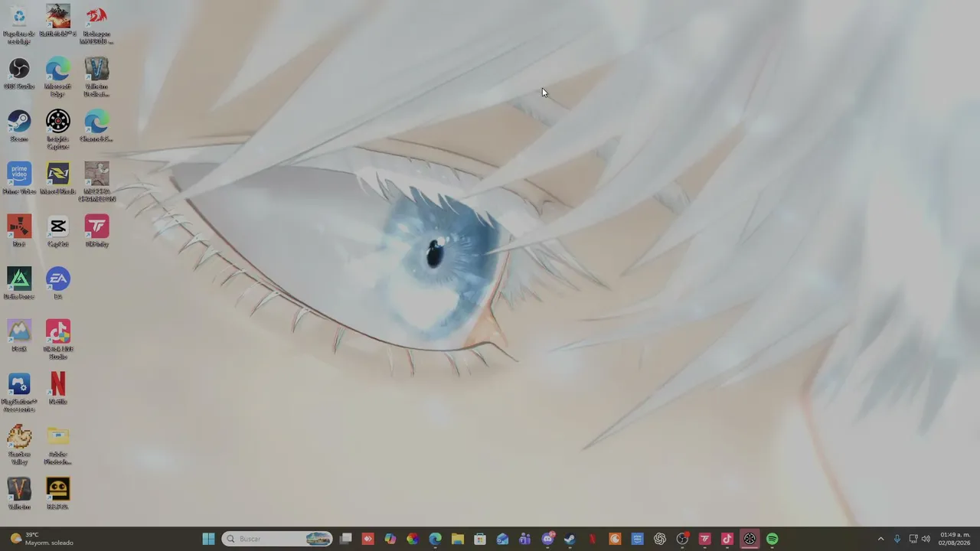This screenshot has height=551, width=980.
Task: Open the Windows Start menu
Action: coord(208,539)
